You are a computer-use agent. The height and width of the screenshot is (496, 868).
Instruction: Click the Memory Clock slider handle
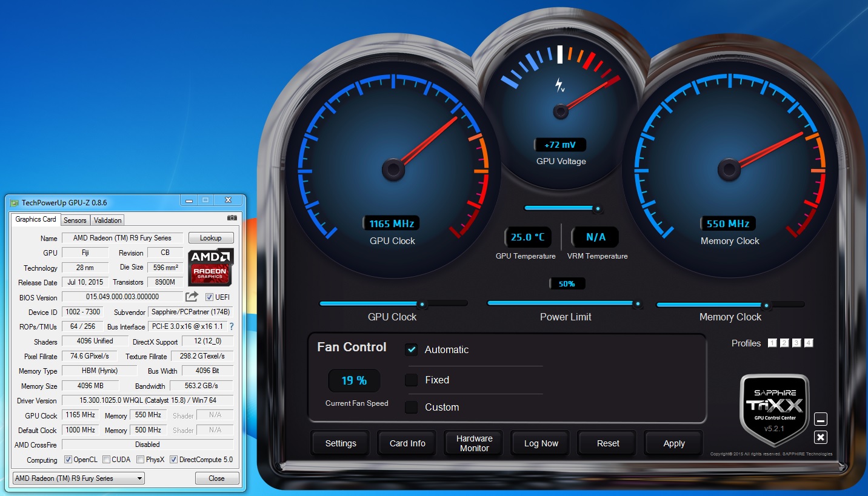766,305
